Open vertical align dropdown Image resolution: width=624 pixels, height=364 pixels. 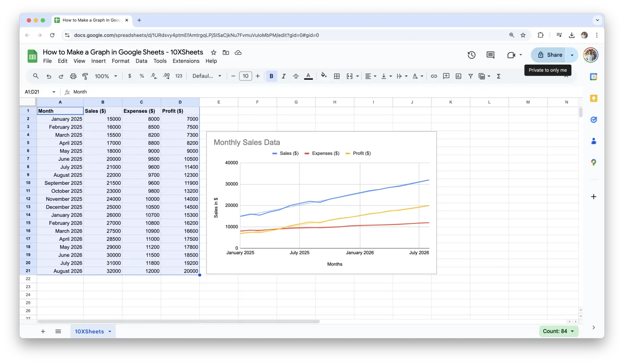pyautogui.click(x=386, y=76)
